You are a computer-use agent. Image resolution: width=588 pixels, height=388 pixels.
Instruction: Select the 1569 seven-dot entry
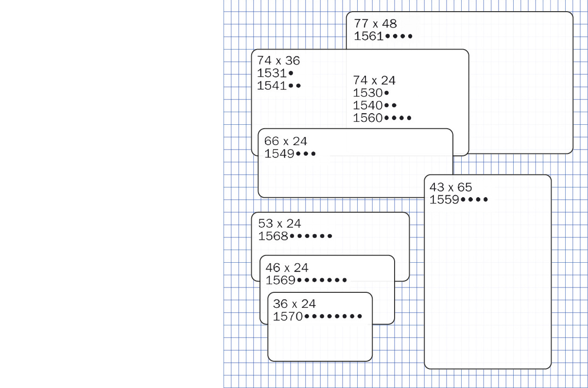coord(306,280)
